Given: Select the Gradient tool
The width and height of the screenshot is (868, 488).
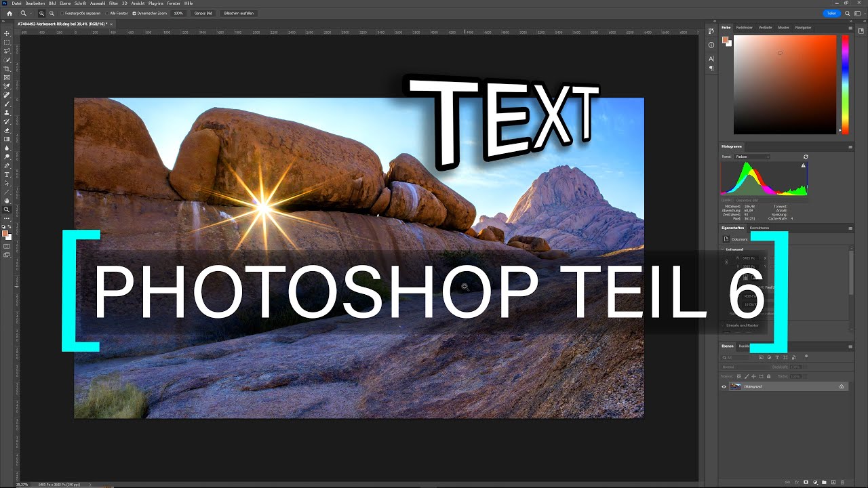Looking at the screenshot, I should coord(7,139).
